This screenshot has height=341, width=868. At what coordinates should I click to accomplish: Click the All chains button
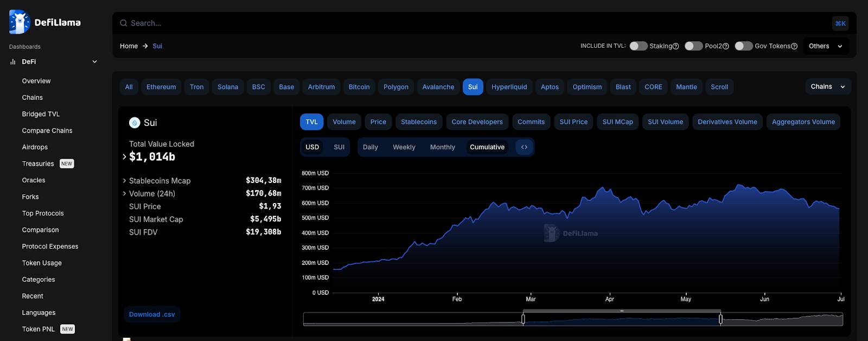pyautogui.click(x=129, y=87)
